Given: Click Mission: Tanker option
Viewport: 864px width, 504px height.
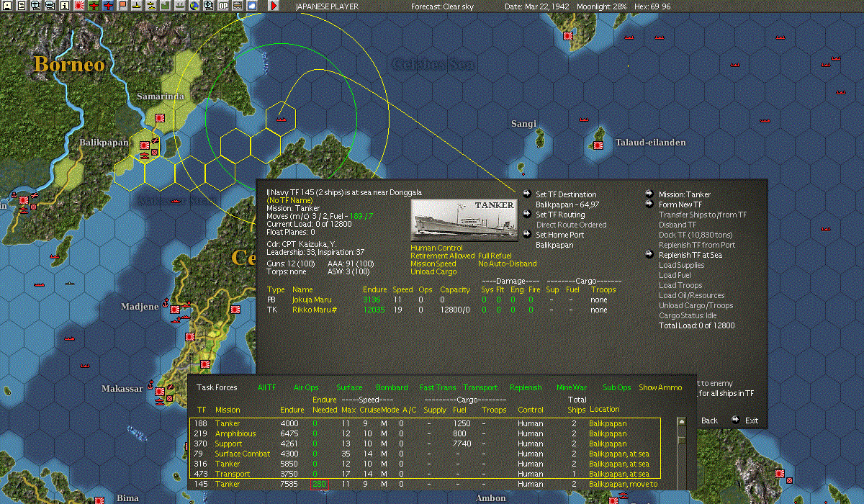Looking at the screenshot, I should (685, 194).
